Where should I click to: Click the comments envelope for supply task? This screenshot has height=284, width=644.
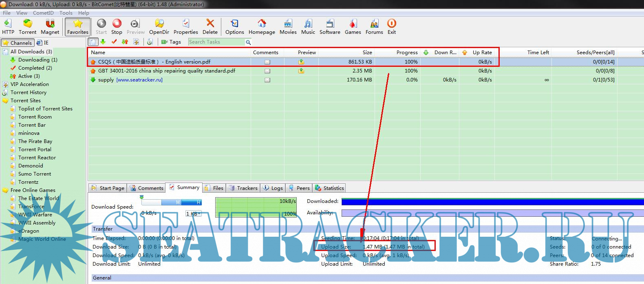click(267, 80)
